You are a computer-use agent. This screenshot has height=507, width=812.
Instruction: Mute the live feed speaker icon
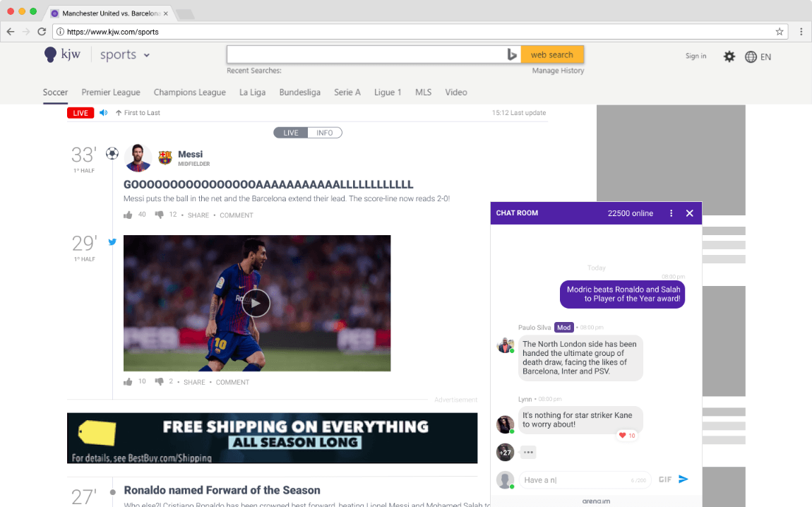(104, 112)
